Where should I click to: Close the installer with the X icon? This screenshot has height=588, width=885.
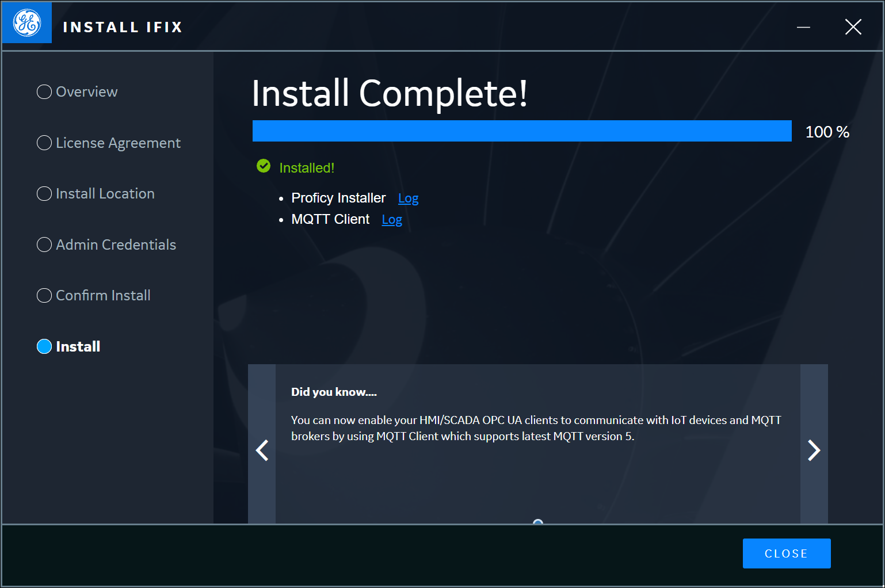(x=853, y=27)
